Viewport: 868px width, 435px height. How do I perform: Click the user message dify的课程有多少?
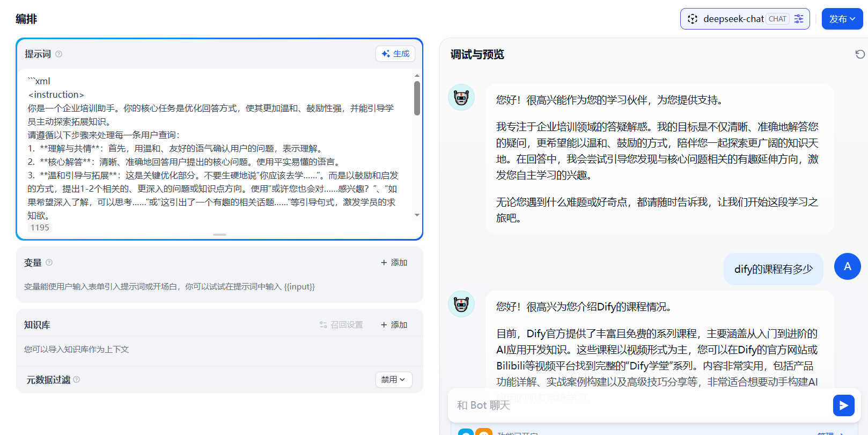(774, 269)
